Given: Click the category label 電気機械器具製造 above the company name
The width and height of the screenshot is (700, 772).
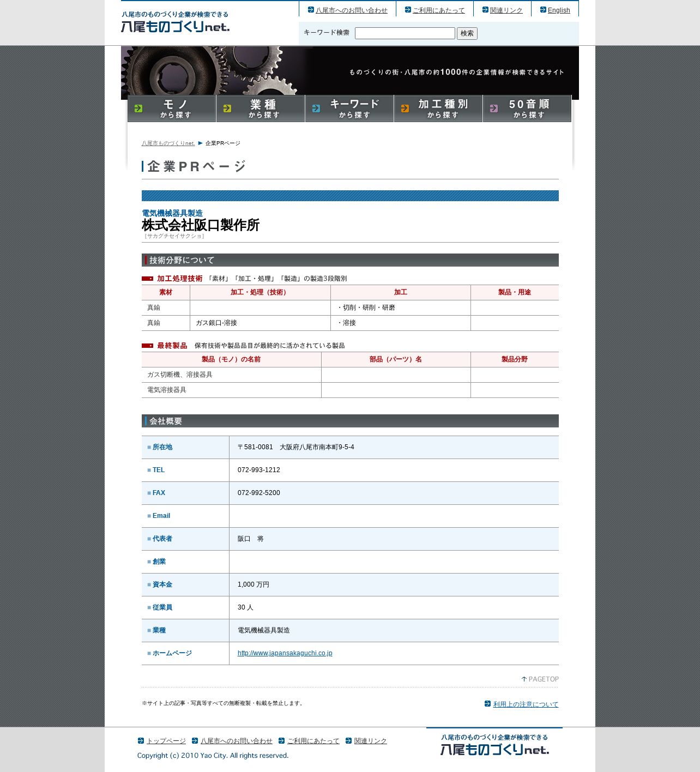Looking at the screenshot, I should (x=172, y=213).
